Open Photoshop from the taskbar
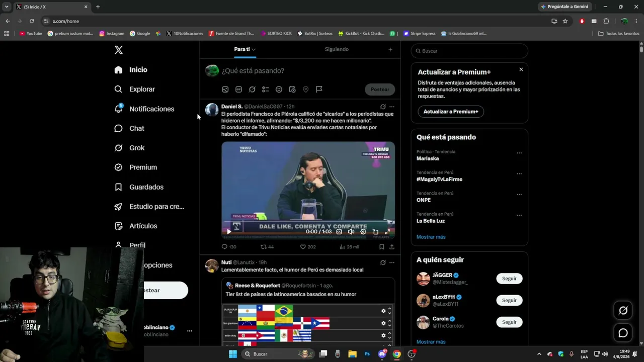This screenshot has height=362, width=644. pyautogui.click(x=367, y=354)
